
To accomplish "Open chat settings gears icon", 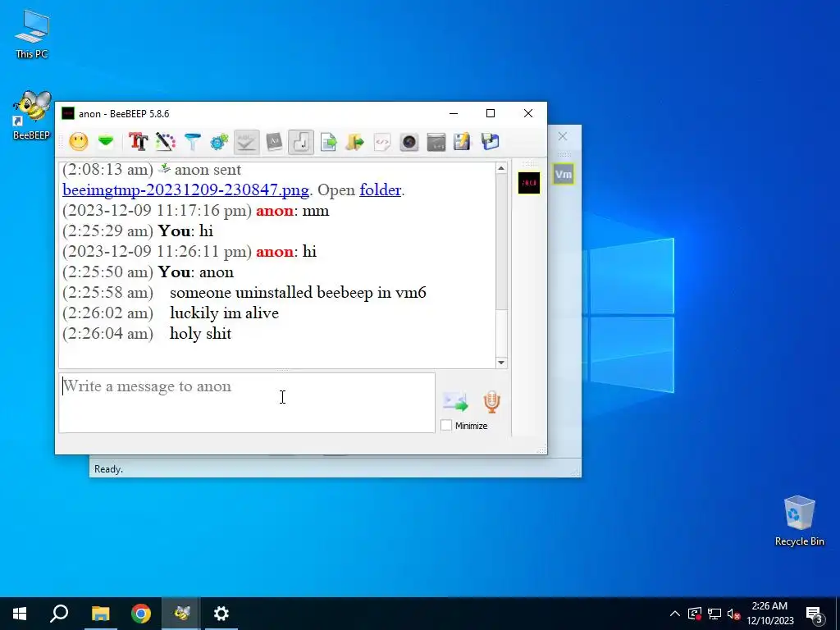I will pos(219,141).
